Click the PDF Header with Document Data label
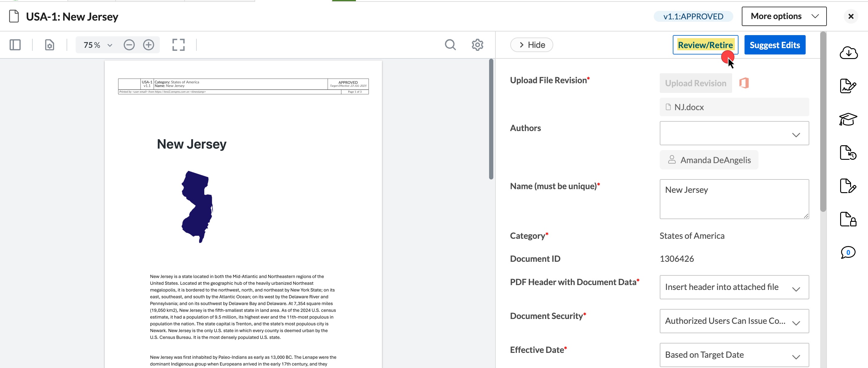Screen dimensions: 868x368 coord(574,282)
